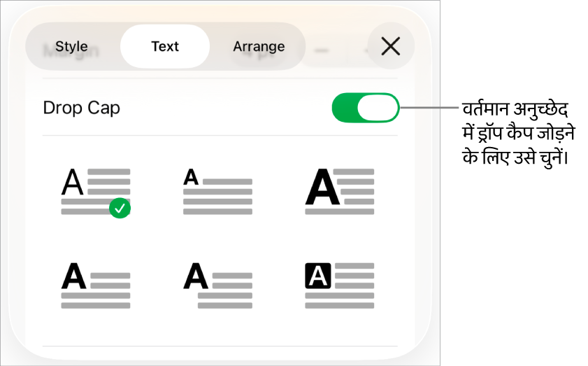588x366 pixels.
Task: Select the white-on-black boxed drop cap style
Action: [x=339, y=286]
